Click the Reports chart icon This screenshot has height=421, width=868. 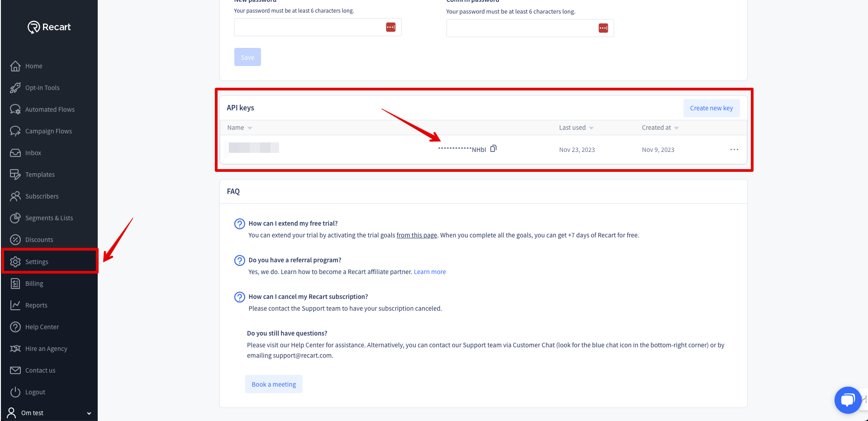[x=15, y=305]
